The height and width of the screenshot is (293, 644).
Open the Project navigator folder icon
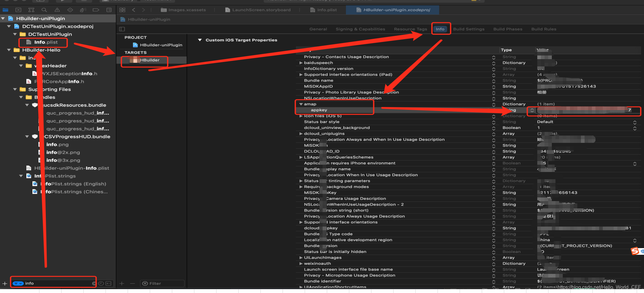click(5, 10)
